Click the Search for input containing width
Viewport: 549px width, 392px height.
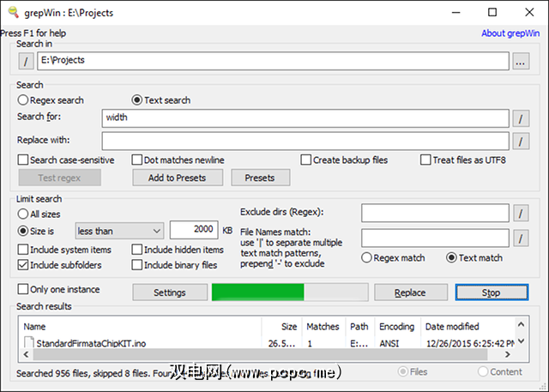[305, 118]
